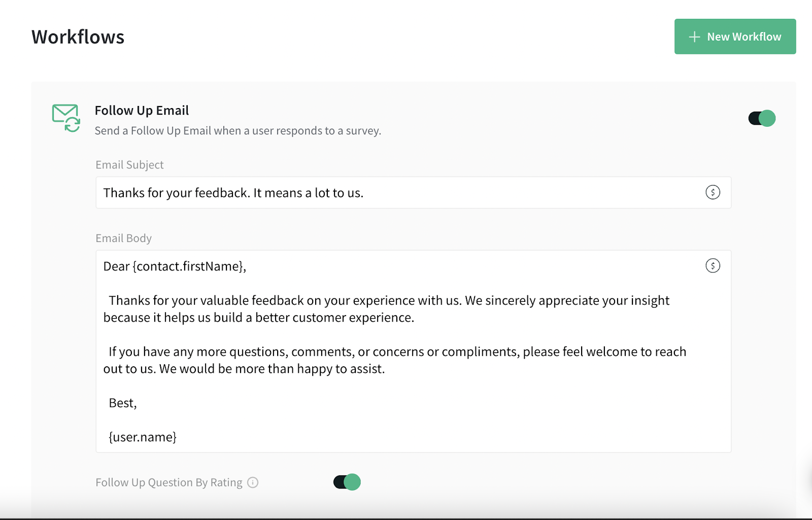
Task: Click the Follow Up Email envelope icon
Action: point(66,118)
